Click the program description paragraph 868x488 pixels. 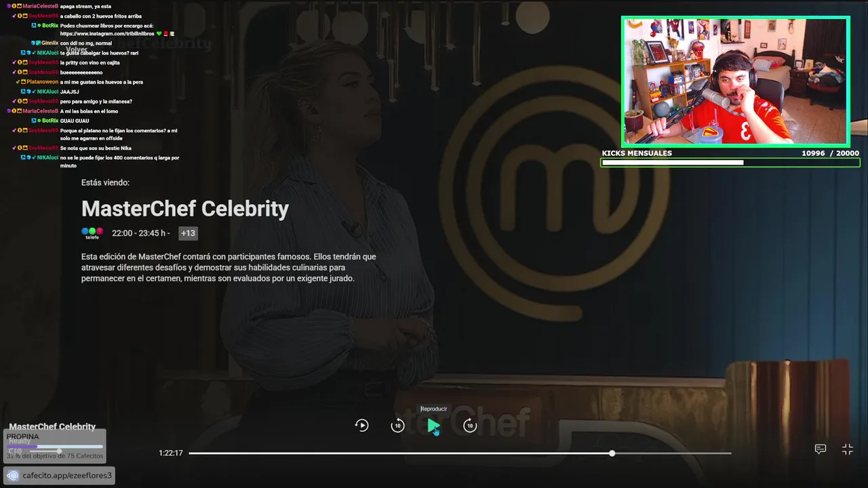coord(229,268)
